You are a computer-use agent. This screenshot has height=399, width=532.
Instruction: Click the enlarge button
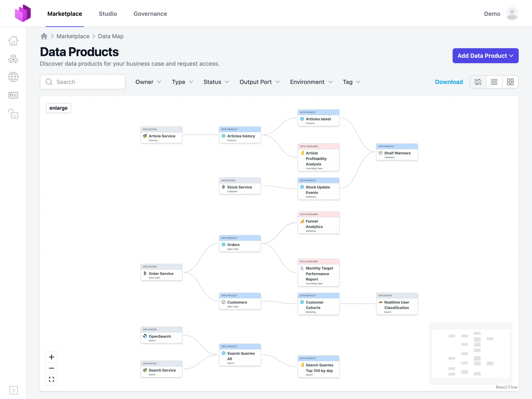(x=58, y=108)
